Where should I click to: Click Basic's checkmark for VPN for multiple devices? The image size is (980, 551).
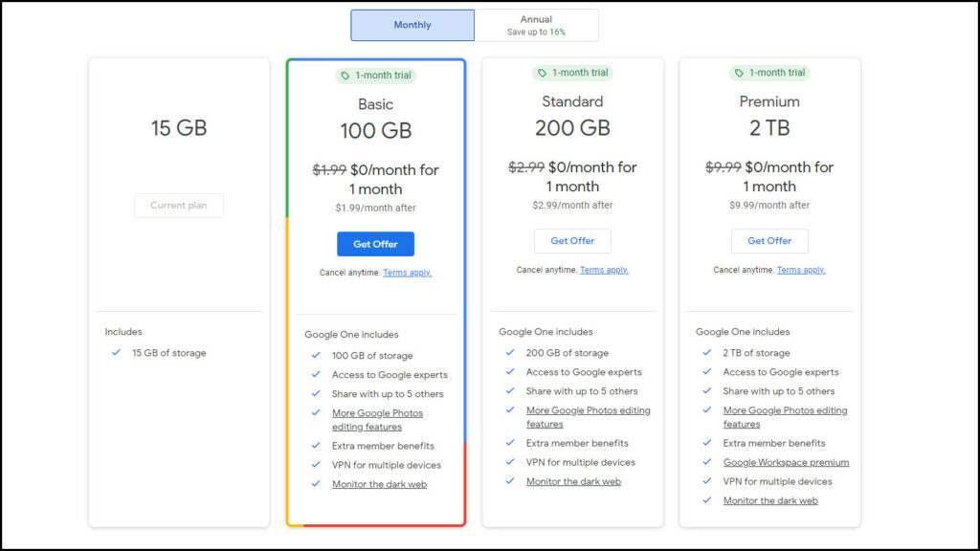point(316,462)
